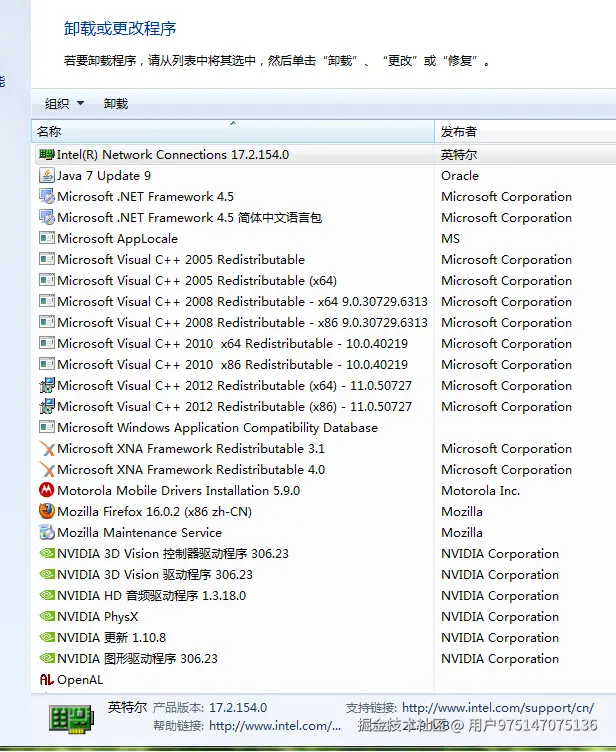The height and width of the screenshot is (752, 616).
Task: Click the OpenAL icon
Action: click(x=47, y=679)
